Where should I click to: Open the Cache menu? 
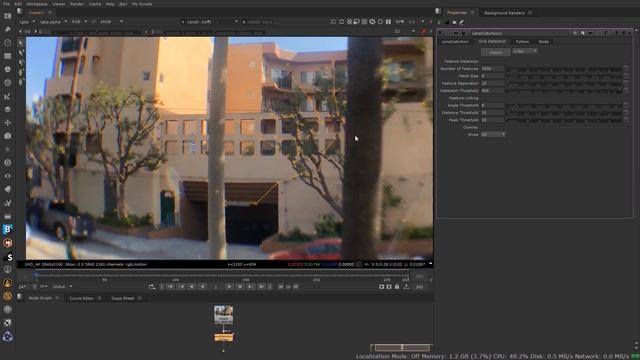(95, 4)
